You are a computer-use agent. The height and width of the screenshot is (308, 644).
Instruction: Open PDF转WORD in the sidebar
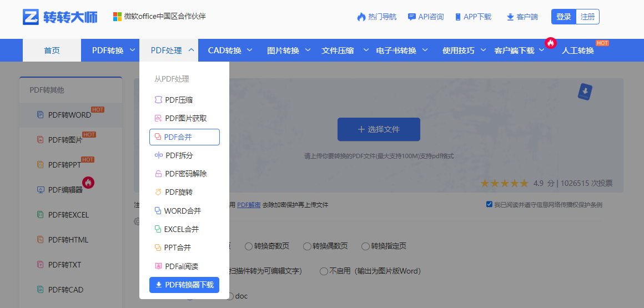pyautogui.click(x=71, y=115)
